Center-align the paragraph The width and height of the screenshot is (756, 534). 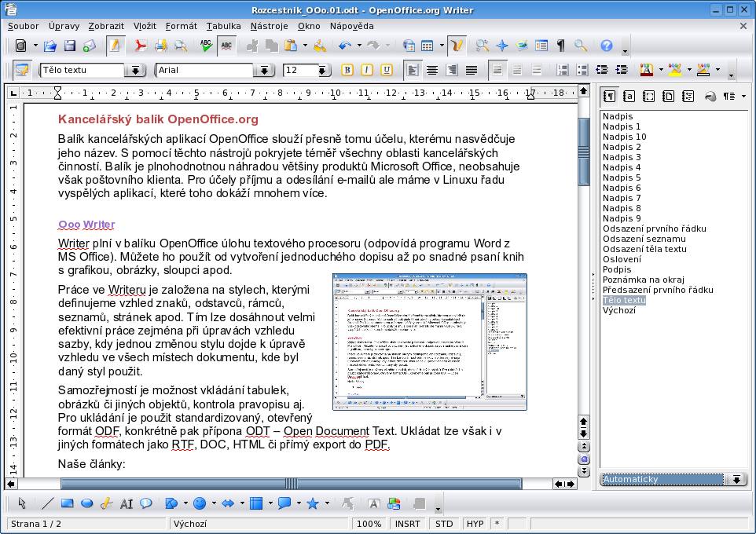(432, 71)
